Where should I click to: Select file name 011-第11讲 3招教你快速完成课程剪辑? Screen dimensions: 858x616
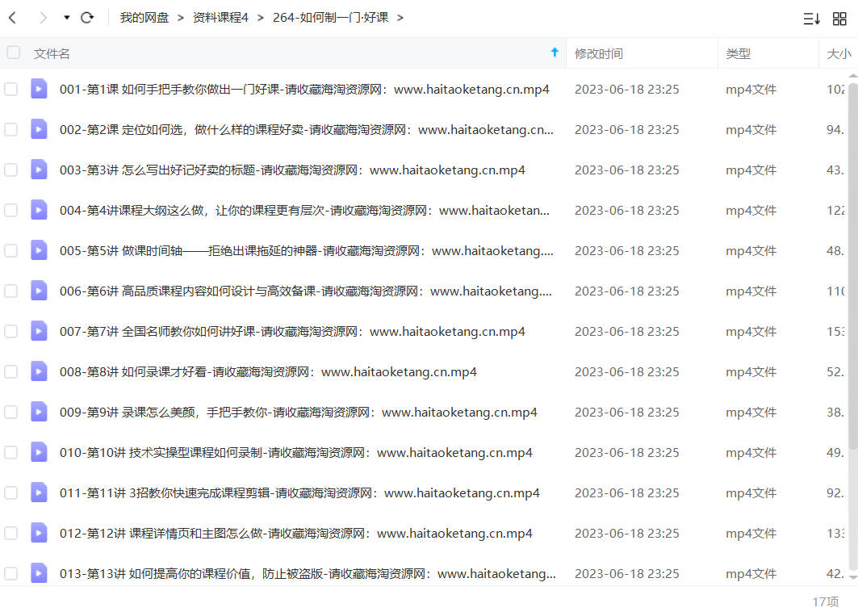click(299, 493)
